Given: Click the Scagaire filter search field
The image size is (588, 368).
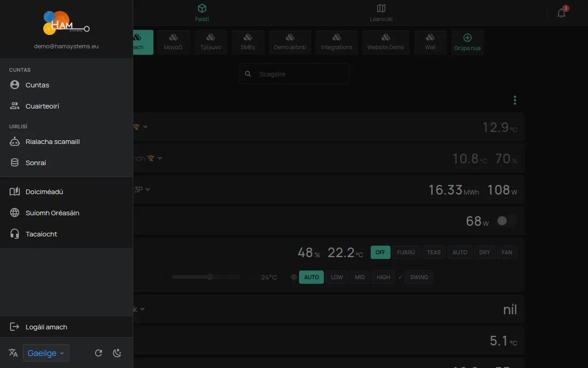Looking at the screenshot, I should click(294, 74).
